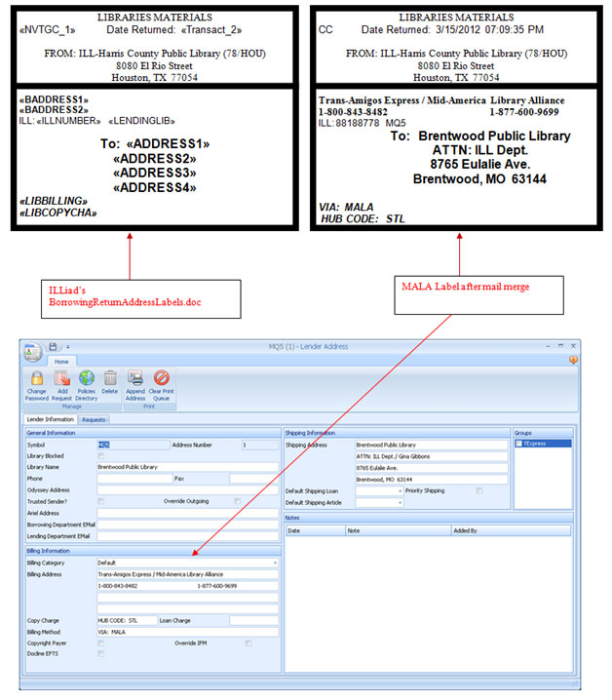This screenshot has height=700, width=612.
Task: Click the Odyssey Address field
Action: pyautogui.click(x=187, y=490)
